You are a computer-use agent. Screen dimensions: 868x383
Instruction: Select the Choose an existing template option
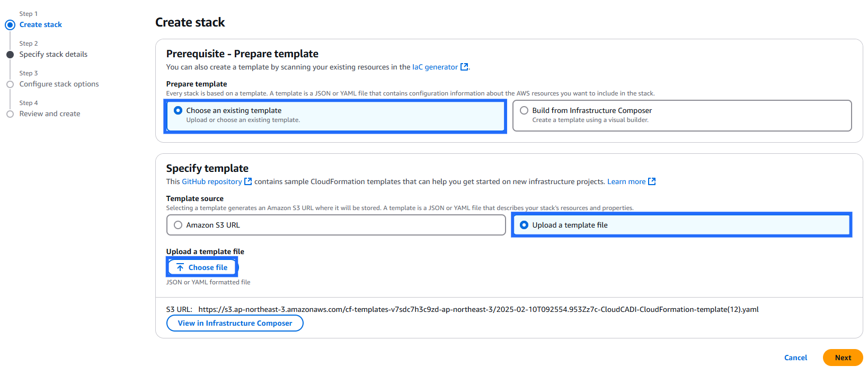pos(178,110)
